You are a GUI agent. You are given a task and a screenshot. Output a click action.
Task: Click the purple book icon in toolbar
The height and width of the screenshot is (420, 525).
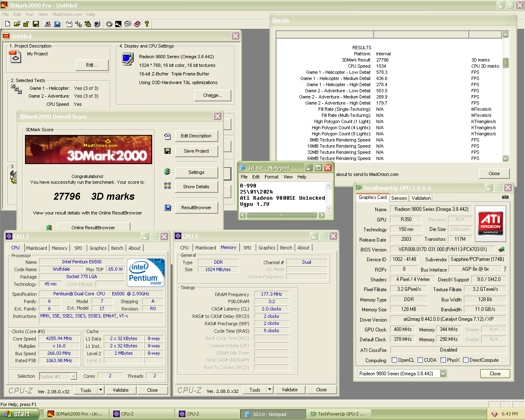137,24
